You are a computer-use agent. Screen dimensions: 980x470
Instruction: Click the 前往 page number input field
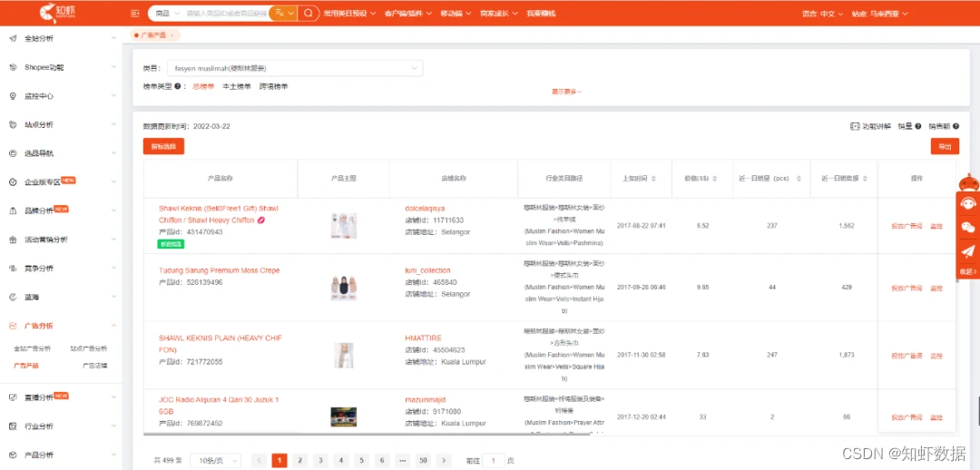[x=494, y=461]
